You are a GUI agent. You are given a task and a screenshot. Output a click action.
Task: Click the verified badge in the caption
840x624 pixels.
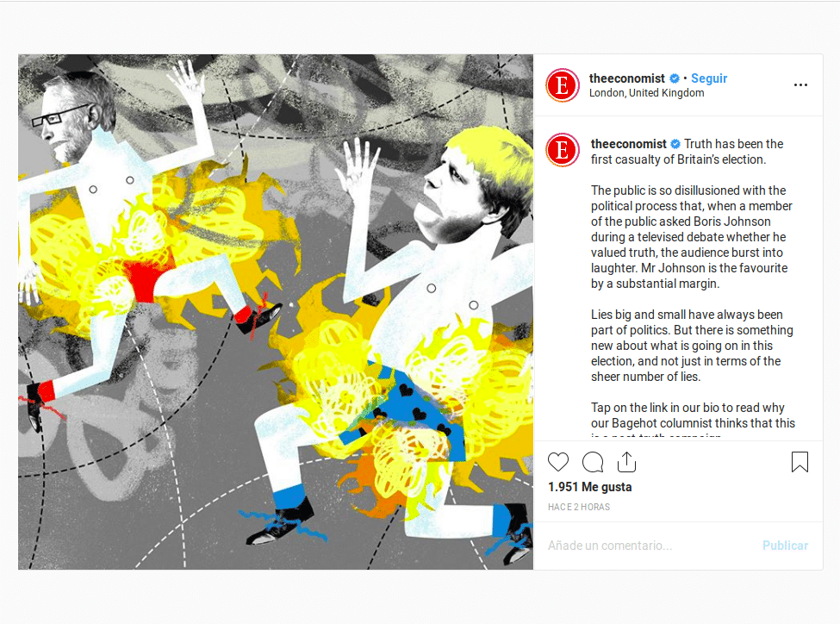[x=675, y=144]
